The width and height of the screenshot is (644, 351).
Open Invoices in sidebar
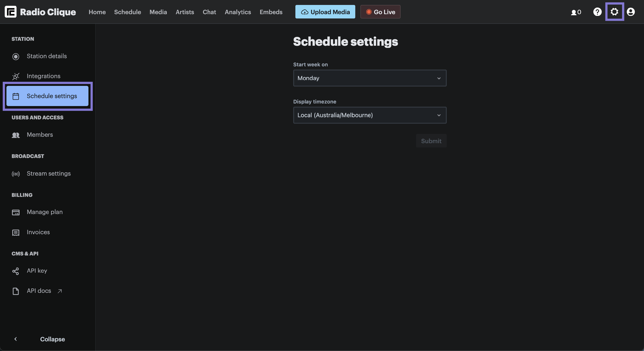47,232
